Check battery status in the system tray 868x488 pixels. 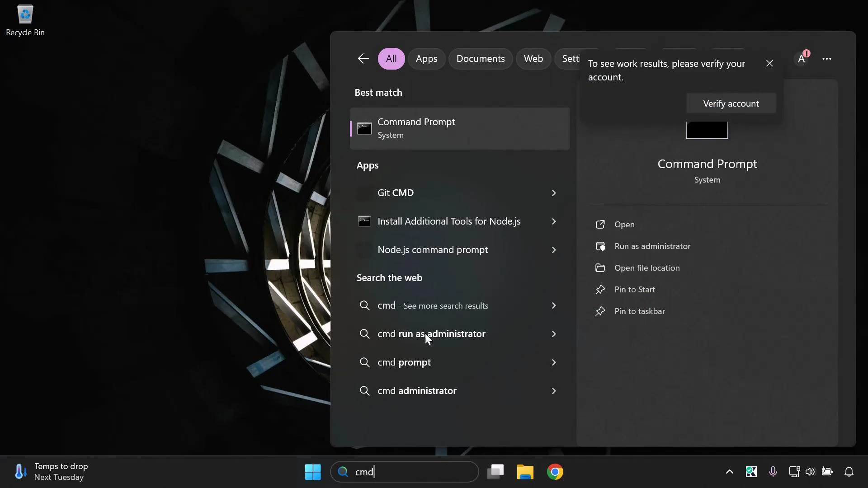(x=827, y=472)
